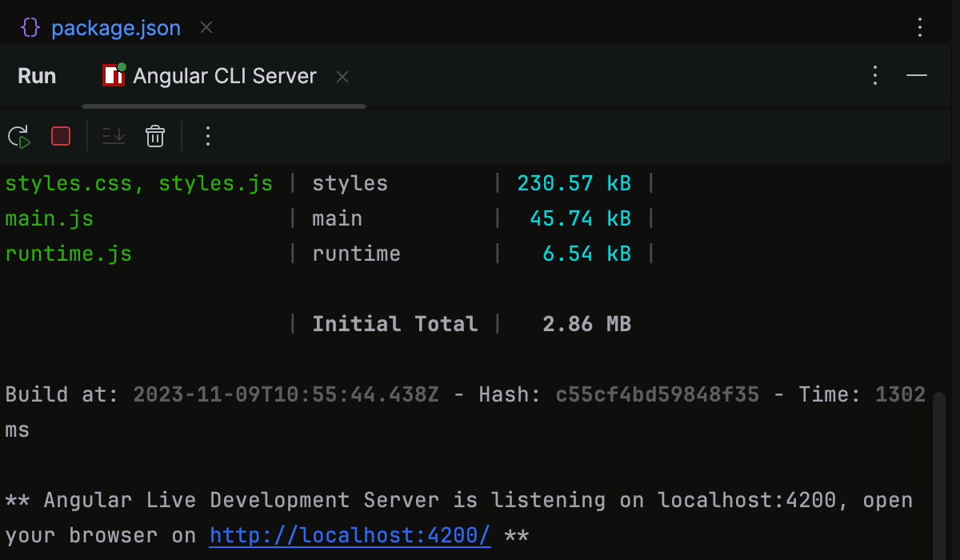Clear all console output with trash icon
The height and width of the screenshot is (560, 960).
[154, 136]
